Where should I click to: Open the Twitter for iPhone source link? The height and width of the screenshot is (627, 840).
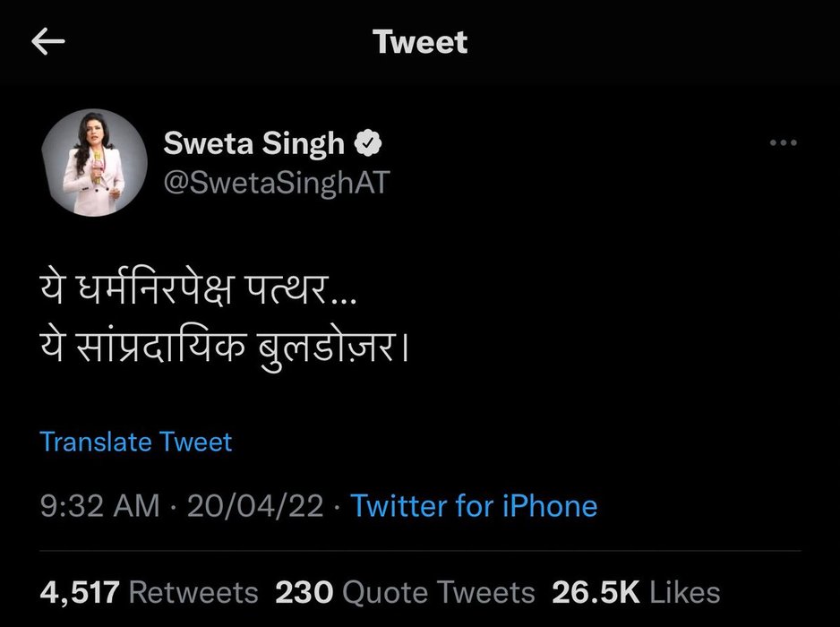pos(473,506)
